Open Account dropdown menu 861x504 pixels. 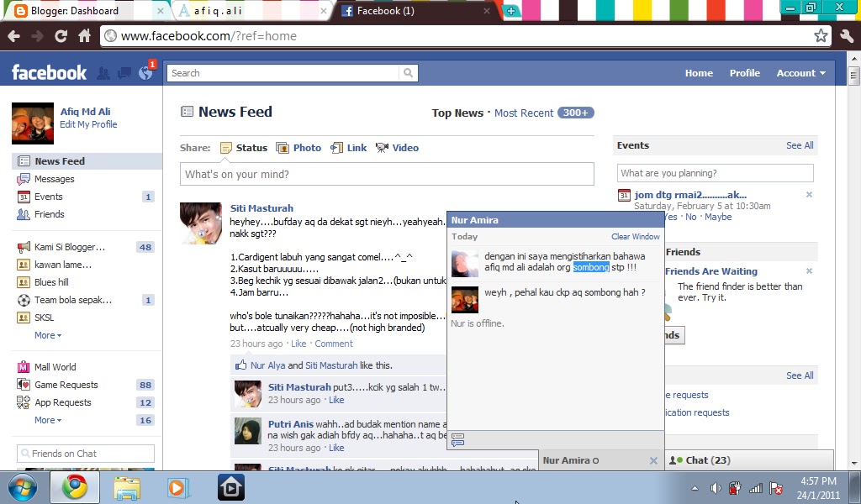800,73
